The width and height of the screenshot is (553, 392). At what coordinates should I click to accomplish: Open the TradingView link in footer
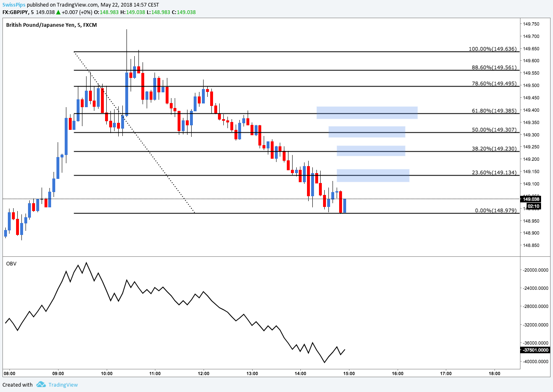63,385
